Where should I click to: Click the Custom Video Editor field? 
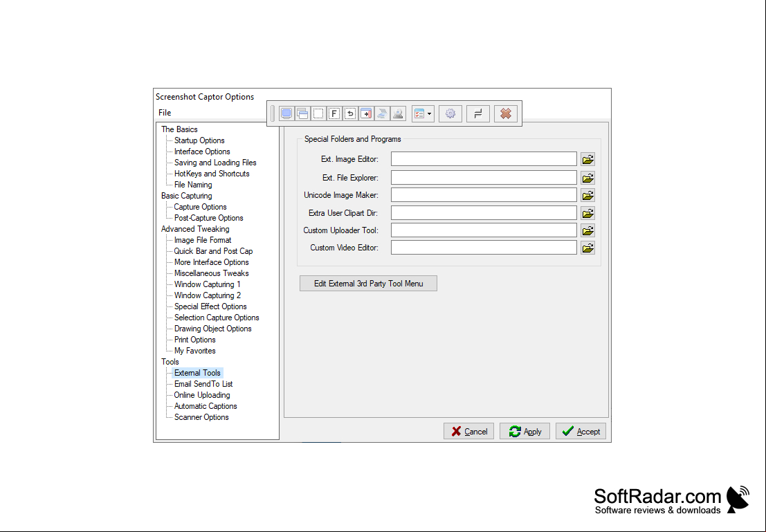(484, 248)
